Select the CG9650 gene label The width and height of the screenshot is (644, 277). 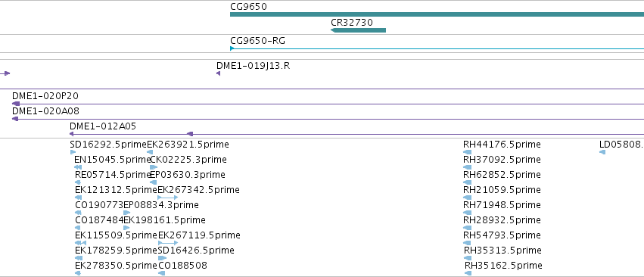[248, 7]
